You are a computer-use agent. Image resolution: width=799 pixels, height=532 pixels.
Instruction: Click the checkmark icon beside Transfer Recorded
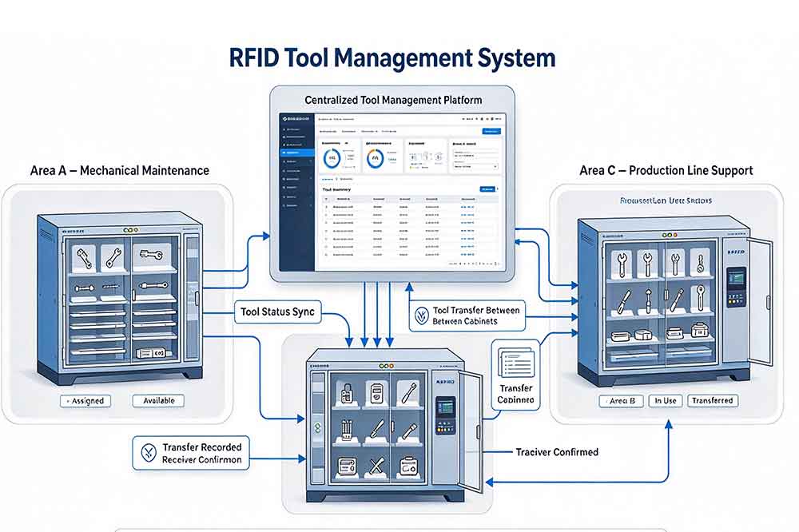pyautogui.click(x=149, y=452)
